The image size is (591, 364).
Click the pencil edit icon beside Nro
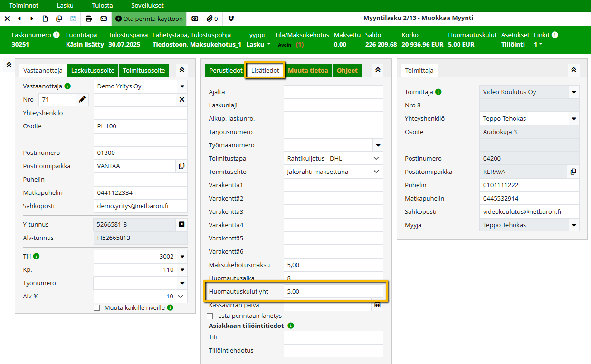pos(83,99)
